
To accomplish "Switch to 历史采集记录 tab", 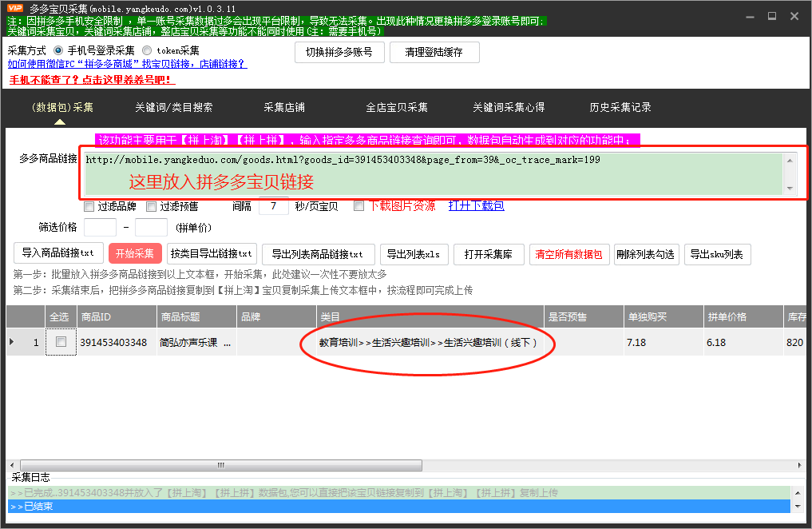I will (x=620, y=107).
